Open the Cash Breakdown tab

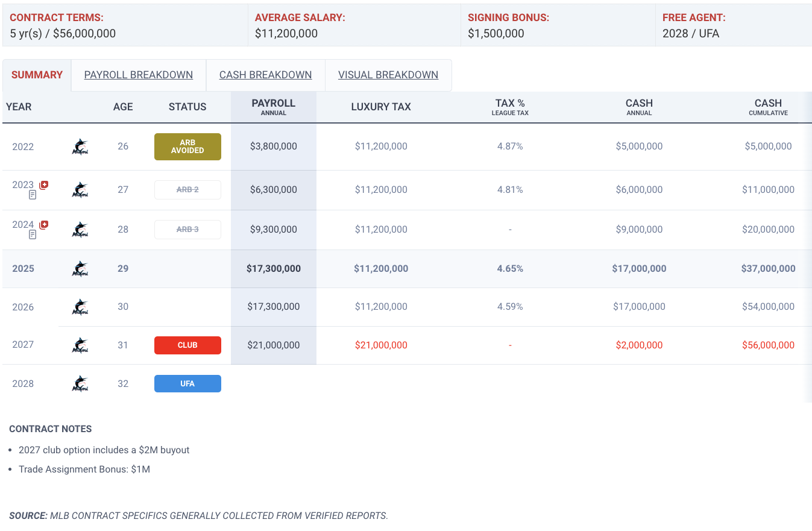click(x=265, y=75)
